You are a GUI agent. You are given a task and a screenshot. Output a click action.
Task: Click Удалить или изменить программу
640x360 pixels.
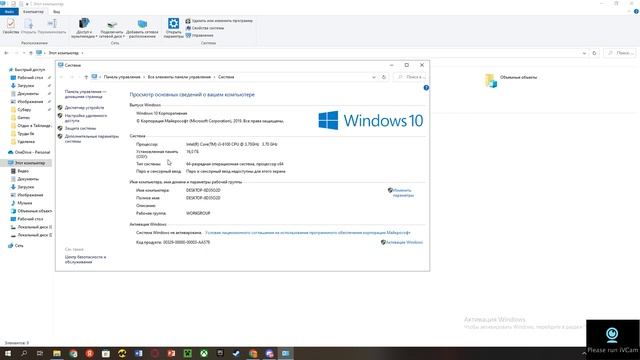(219, 21)
